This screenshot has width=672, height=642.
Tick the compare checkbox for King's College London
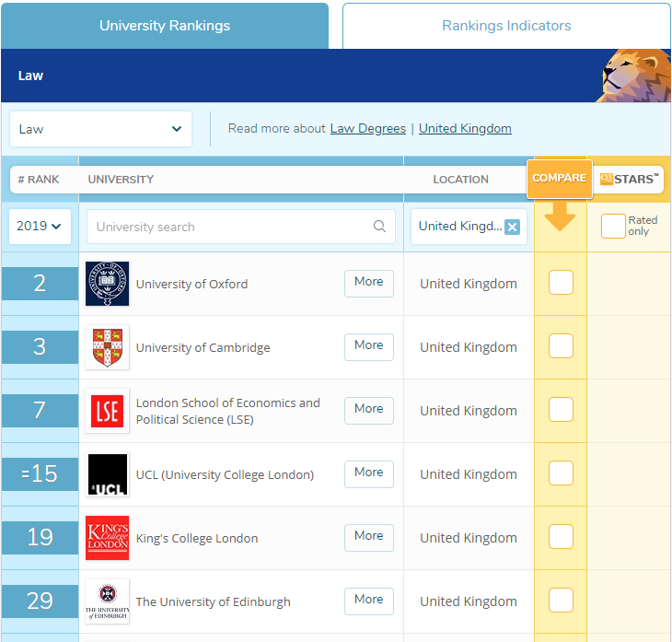coord(561,536)
